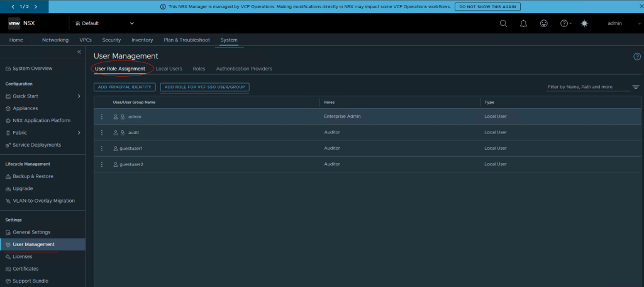Expand the Fabric sidebar chevron
Viewport: 644px width, 287px height.
click(x=79, y=133)
